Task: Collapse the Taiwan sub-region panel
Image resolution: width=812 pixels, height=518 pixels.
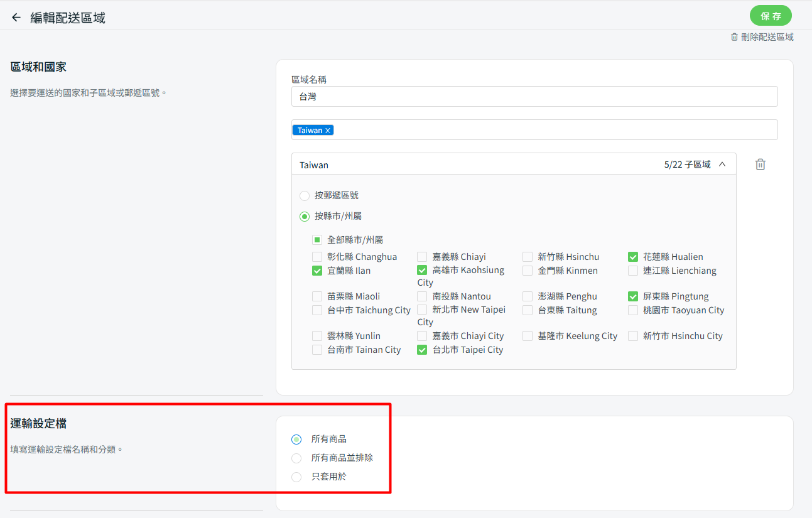Action: pos(722,165)
